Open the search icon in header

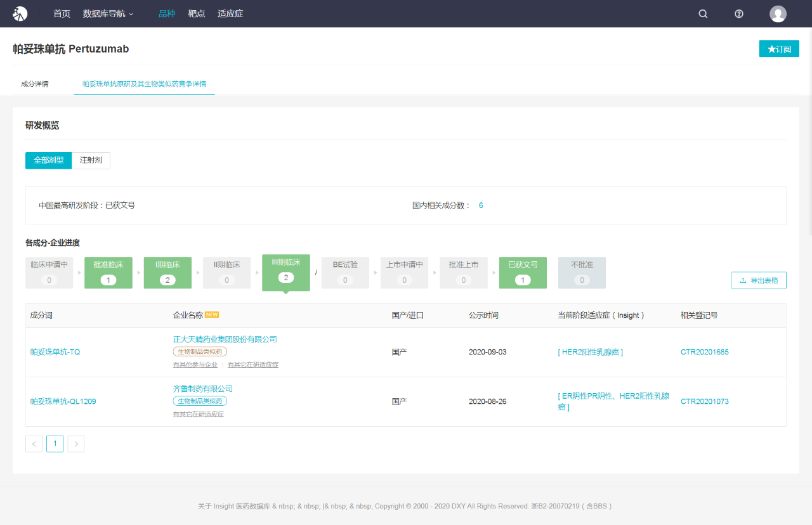coord(703,14)
